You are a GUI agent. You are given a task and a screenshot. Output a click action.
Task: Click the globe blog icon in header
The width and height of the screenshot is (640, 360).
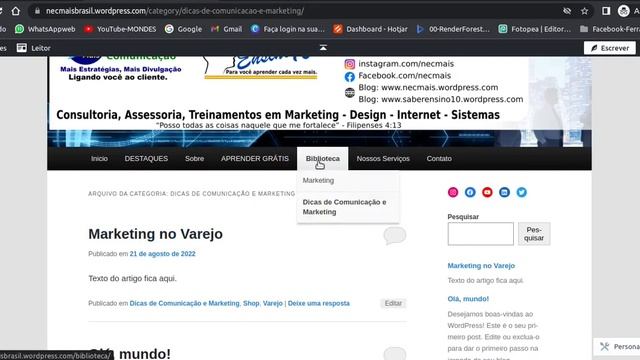click(350, 93)
